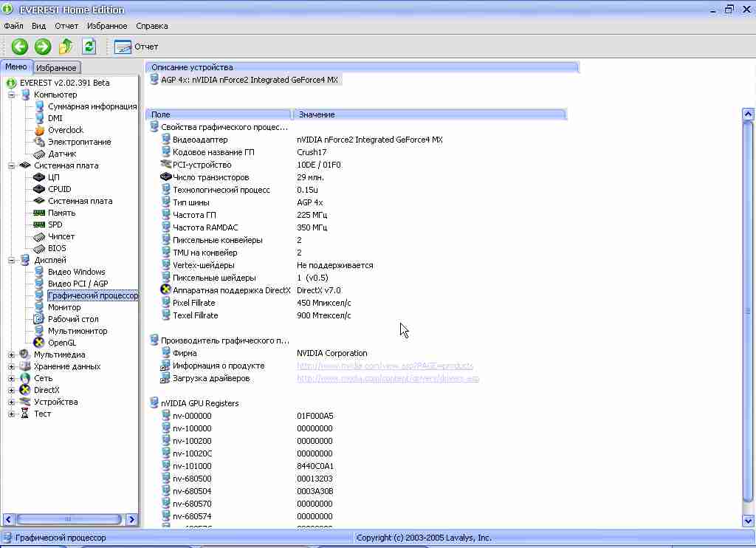Image resolution: width=756 pixels, height=548 pixels.
Task: Select the nv-101000 register row
Action: click(x=247, y=467)
